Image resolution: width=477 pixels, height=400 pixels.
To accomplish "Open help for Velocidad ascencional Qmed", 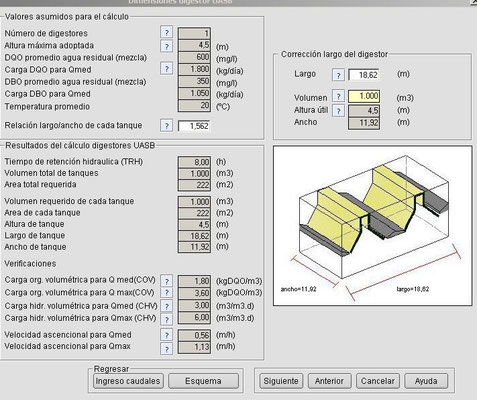I will tap(167, 335).
